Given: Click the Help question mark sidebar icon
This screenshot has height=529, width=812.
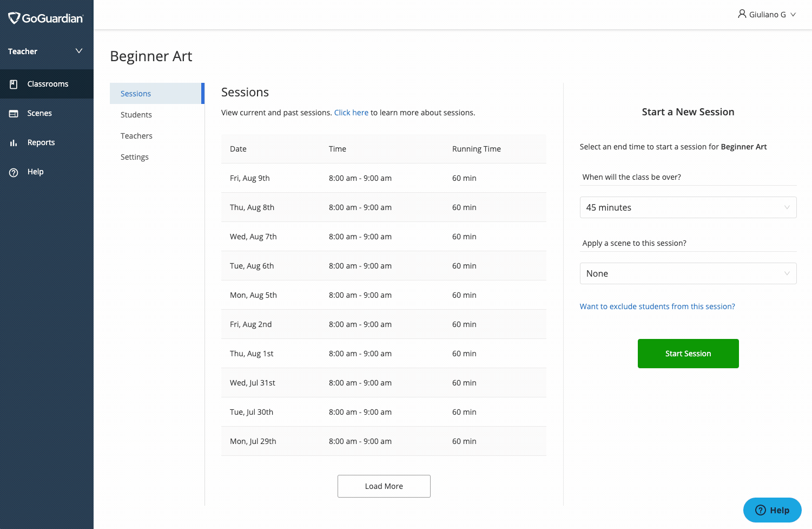Looking at the screenshot, I should coord(14,172).
